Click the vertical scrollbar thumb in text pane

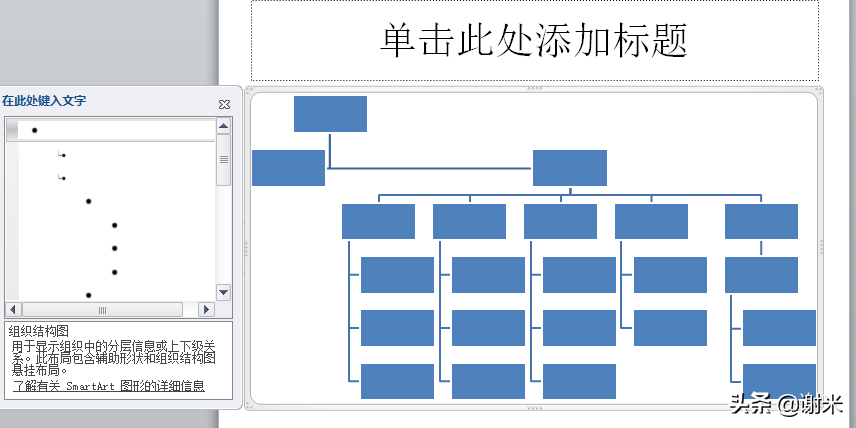click(x=223, y=160)
